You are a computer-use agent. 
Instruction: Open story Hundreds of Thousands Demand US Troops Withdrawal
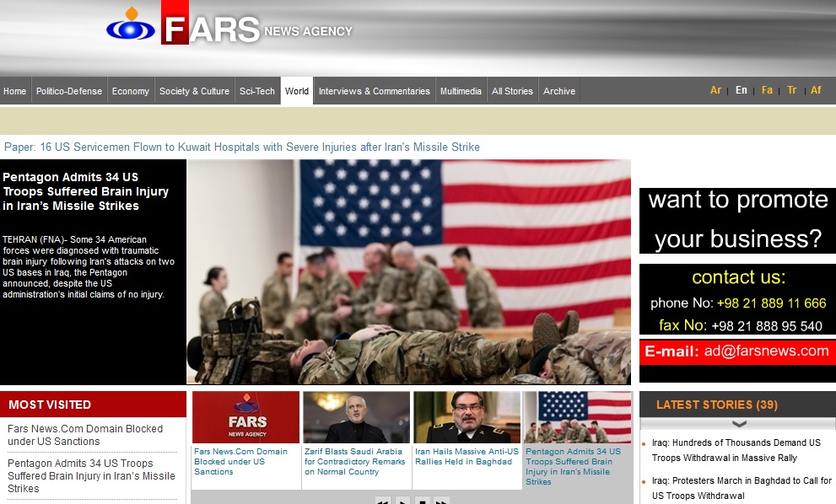pyautogui.click(x=736, y=450)
